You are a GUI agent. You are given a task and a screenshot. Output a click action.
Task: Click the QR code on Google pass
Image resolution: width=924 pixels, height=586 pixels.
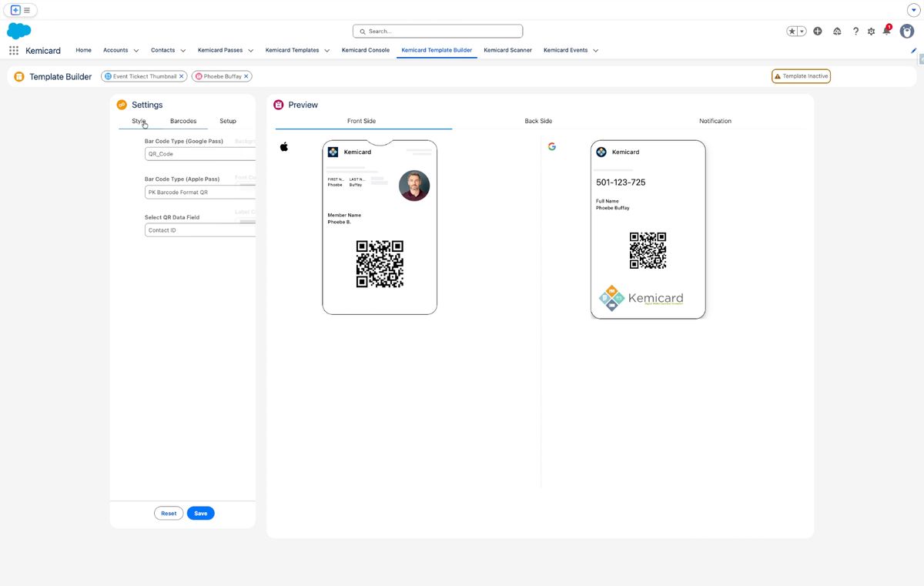pyautogui.click(x=648, y=250)
